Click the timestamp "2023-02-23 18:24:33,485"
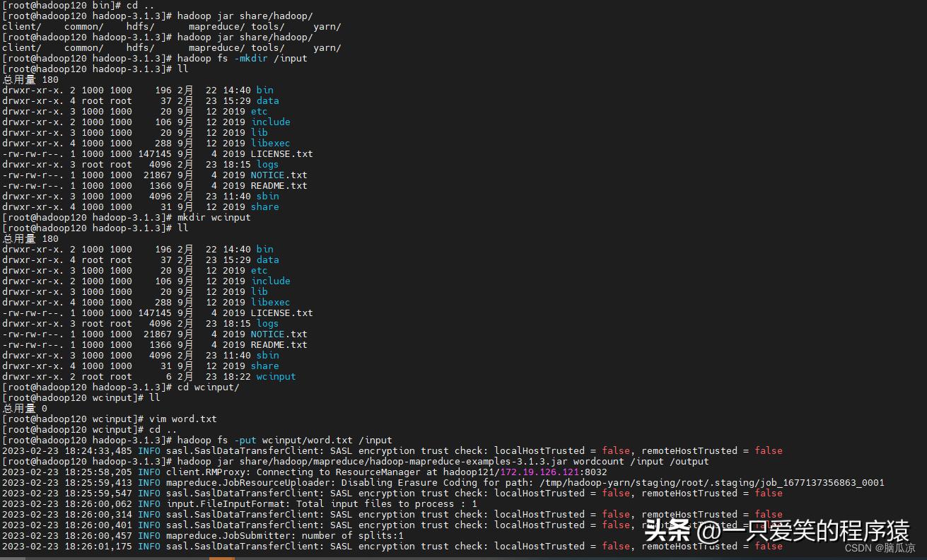The image size is (927, 560). click(x=67, y=450)
